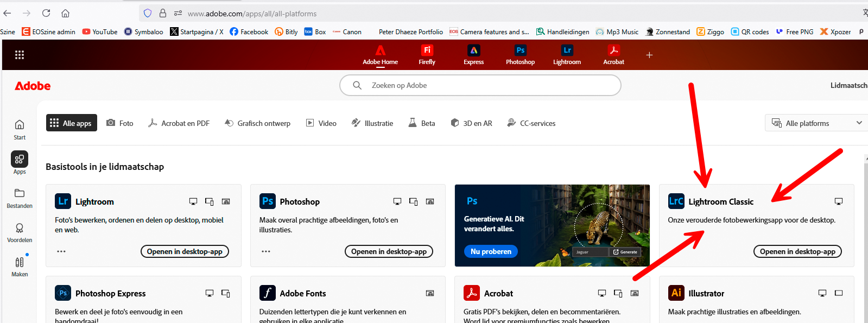Go to Start in the left sidebar

click(20, 129)
